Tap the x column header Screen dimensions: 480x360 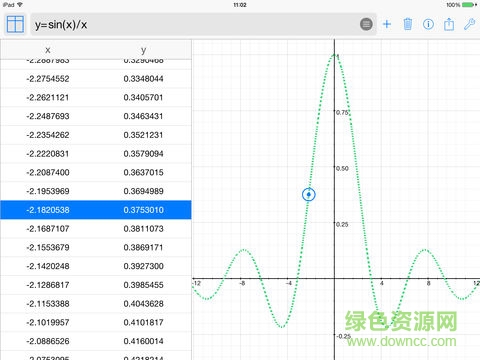(x=48, y=50)
